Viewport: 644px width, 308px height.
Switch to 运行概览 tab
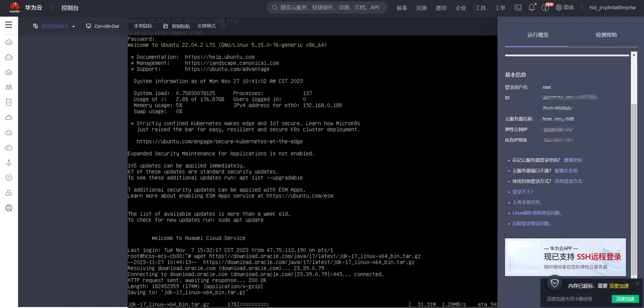click(x=538, y=35)
